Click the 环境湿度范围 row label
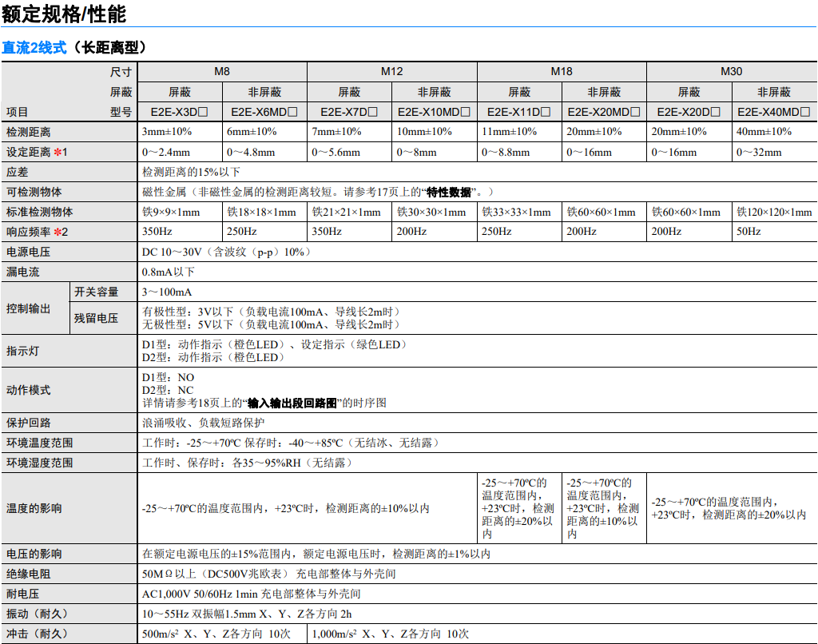Screen dimensions: 818x644 pos(40,463)
